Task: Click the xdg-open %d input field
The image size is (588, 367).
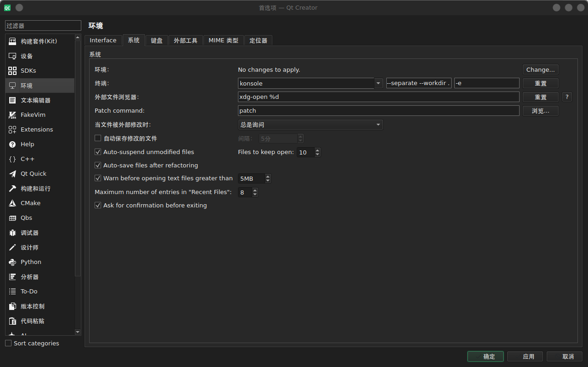Action: point(379,97)
